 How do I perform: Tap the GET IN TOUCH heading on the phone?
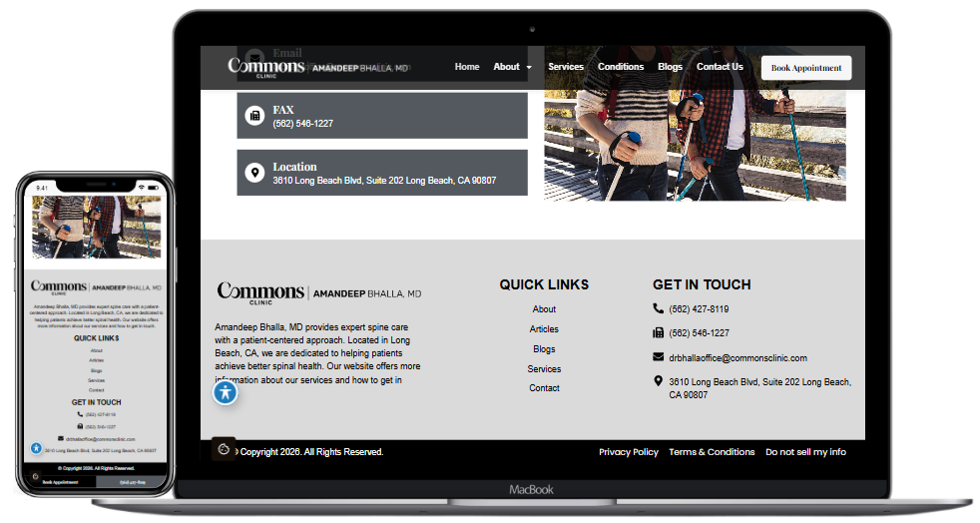click(x=96, y=402)
